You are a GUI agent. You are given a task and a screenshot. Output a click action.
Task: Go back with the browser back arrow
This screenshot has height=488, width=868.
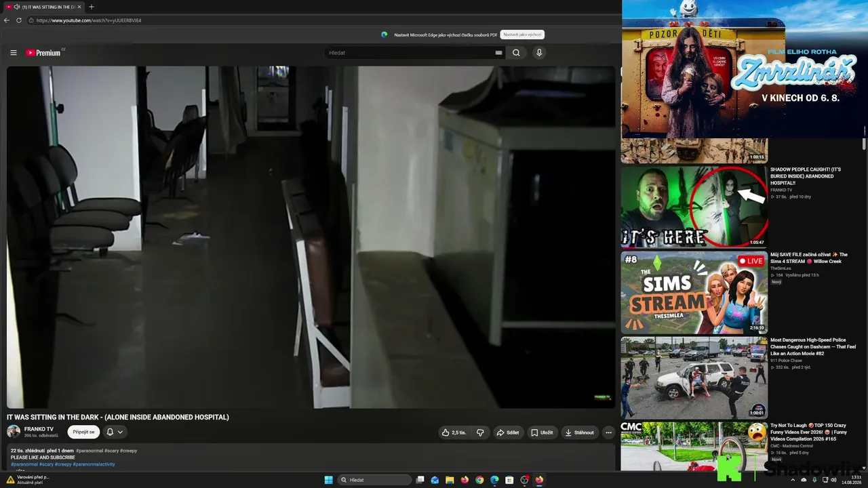tap(7, 20)
